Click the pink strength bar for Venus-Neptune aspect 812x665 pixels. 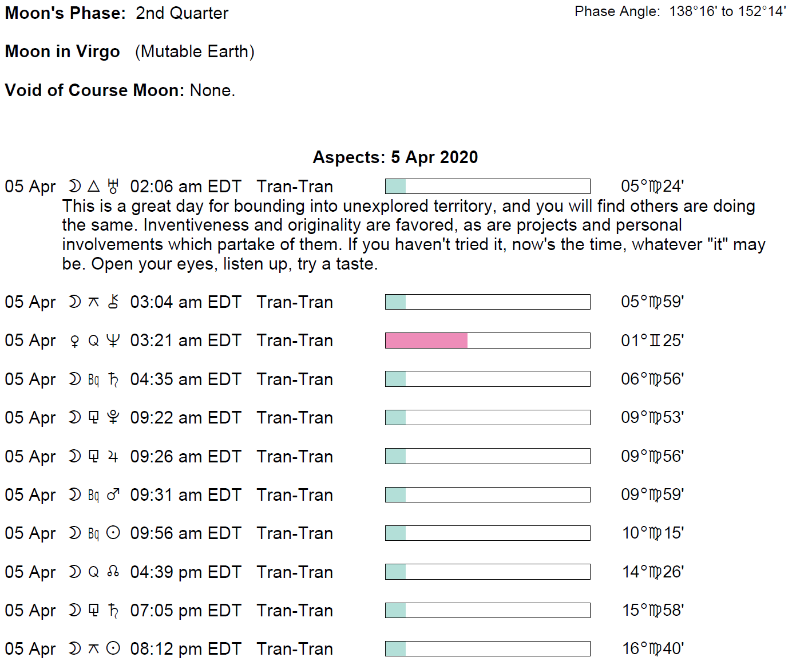tap(426, 341)
